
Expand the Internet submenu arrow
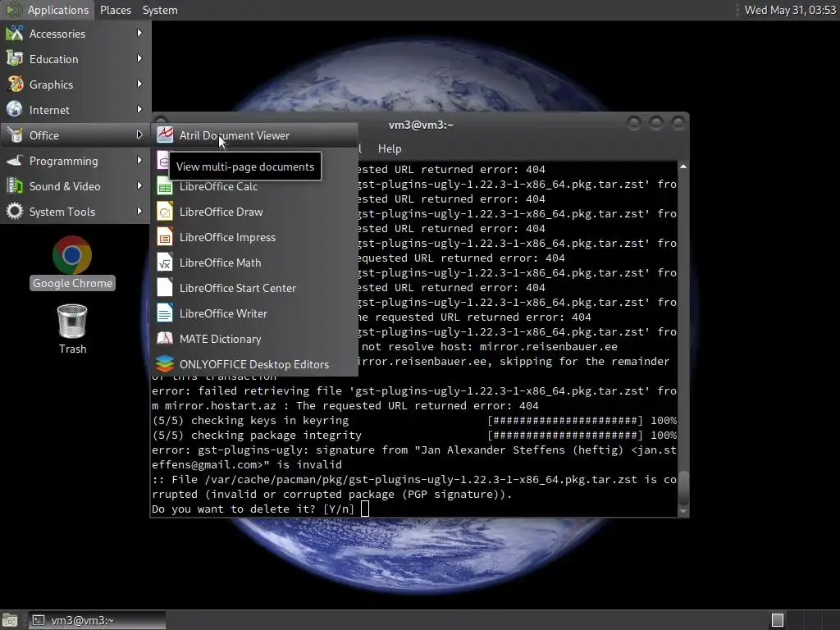coord(139,109)
